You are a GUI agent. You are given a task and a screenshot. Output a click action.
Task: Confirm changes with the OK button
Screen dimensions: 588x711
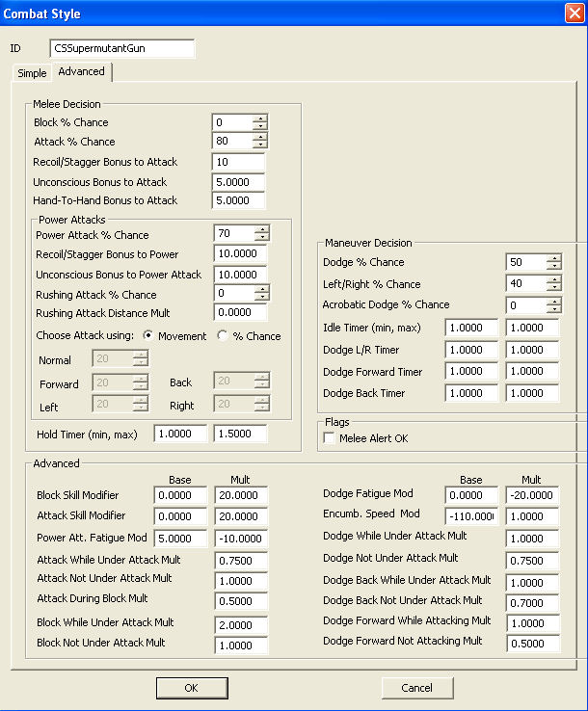tap(192, 688)
